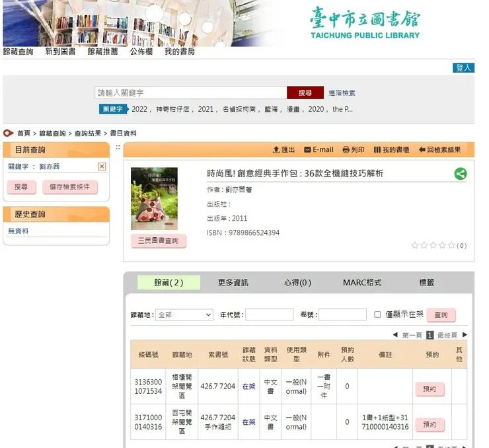
Task: Go to the next page arrow above the table
Action: 465,335
